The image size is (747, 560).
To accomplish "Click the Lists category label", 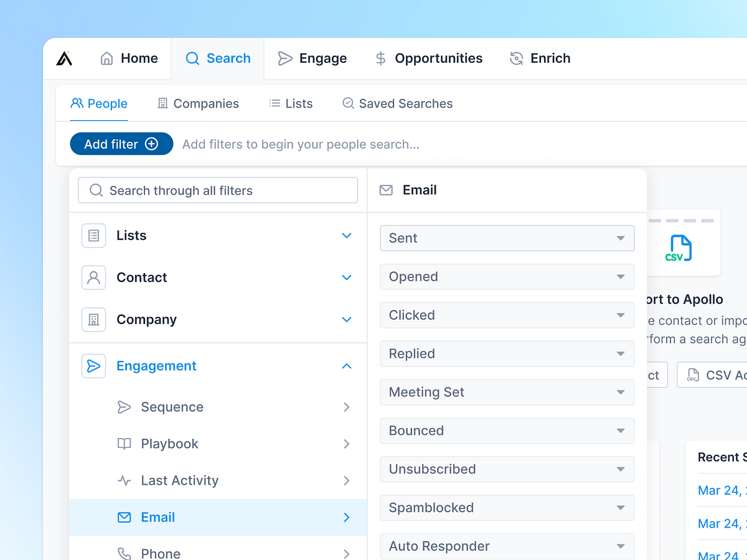I will 131,236.
